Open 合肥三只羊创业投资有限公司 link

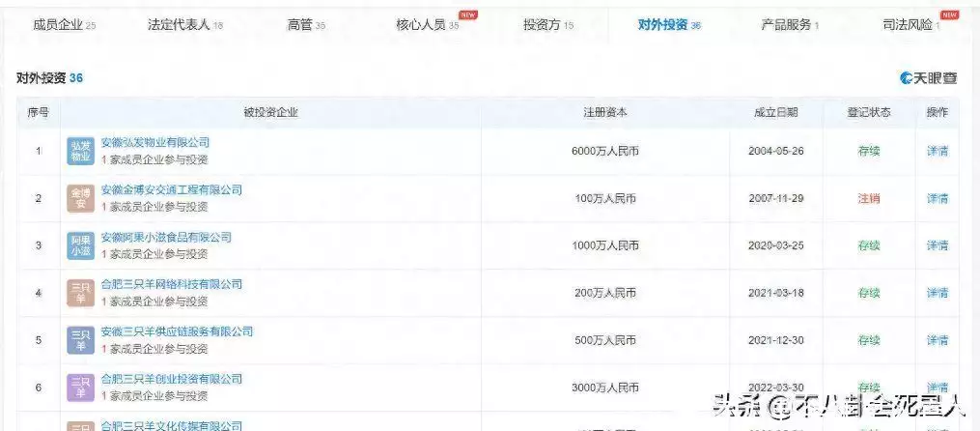coord(171,379)
